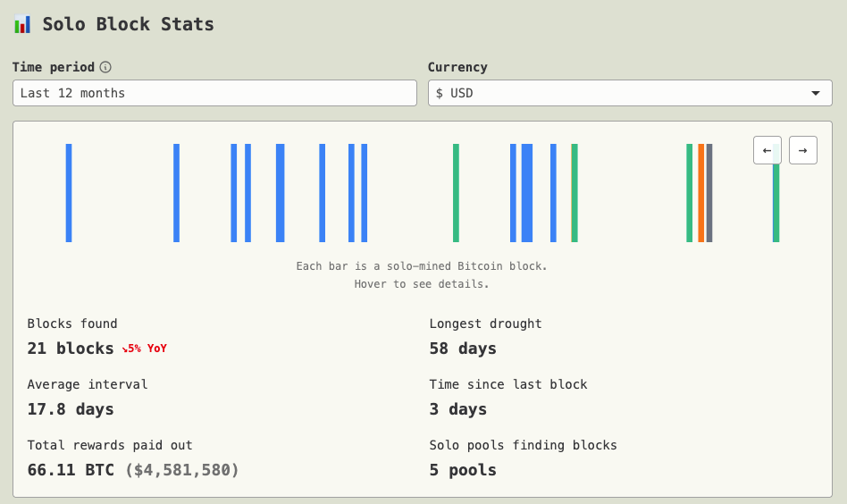Select the gray block bar
Viewport: 847px width, 504px height.
(709, 192)
